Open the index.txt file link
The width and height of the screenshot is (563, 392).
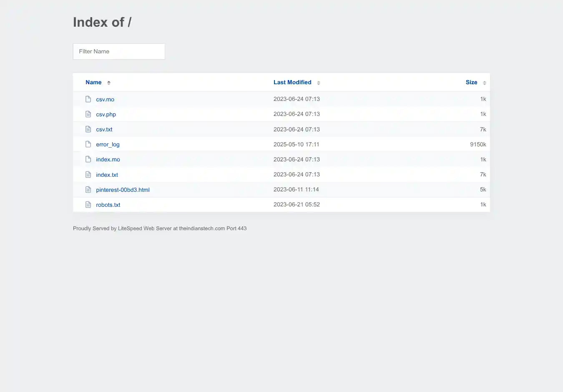point(107,175)
